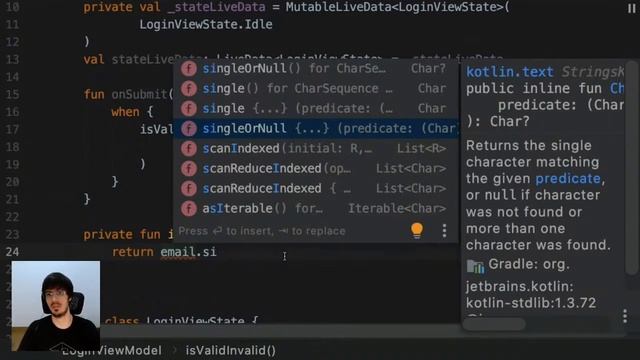The height and width of the screenshot is (360, 640).
Task: Select scanIndexed(initial: R) suggestion
Action: pos(316,149)
